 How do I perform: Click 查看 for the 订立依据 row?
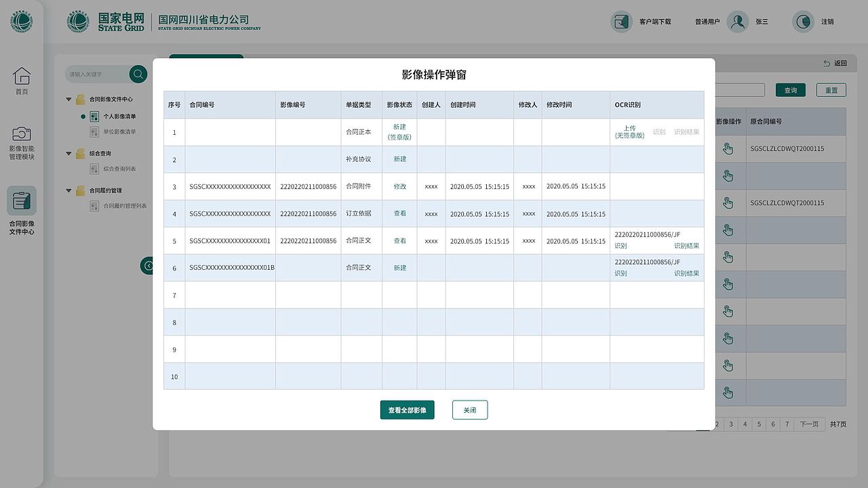pos(400,213)
